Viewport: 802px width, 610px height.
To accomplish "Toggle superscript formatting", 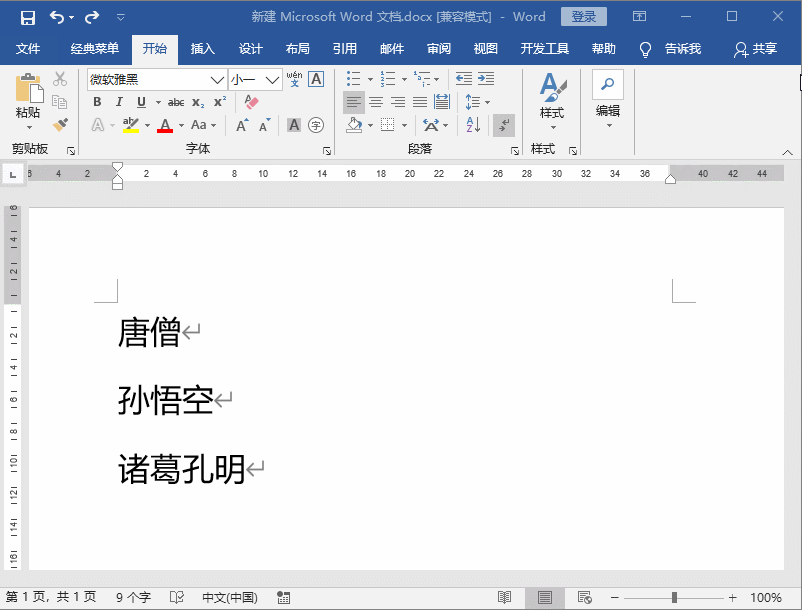I will pyautogui.click(x=220, y=102).
